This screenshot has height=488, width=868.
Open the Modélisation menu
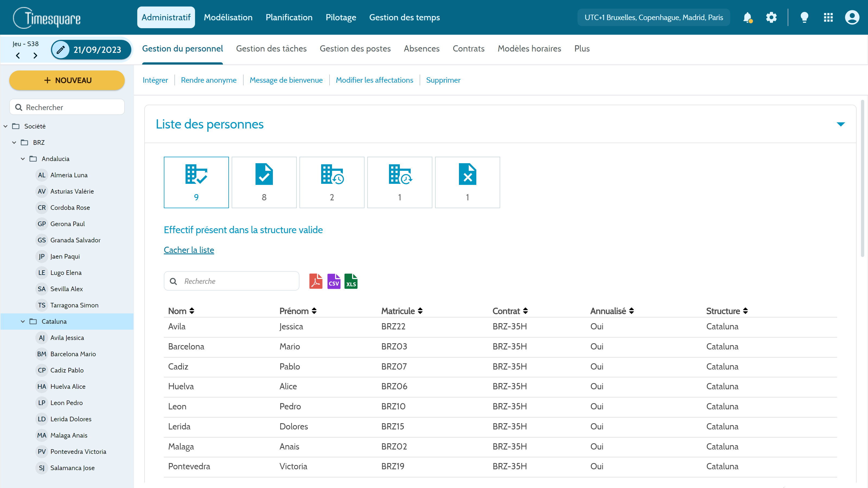tap(228, 18)
